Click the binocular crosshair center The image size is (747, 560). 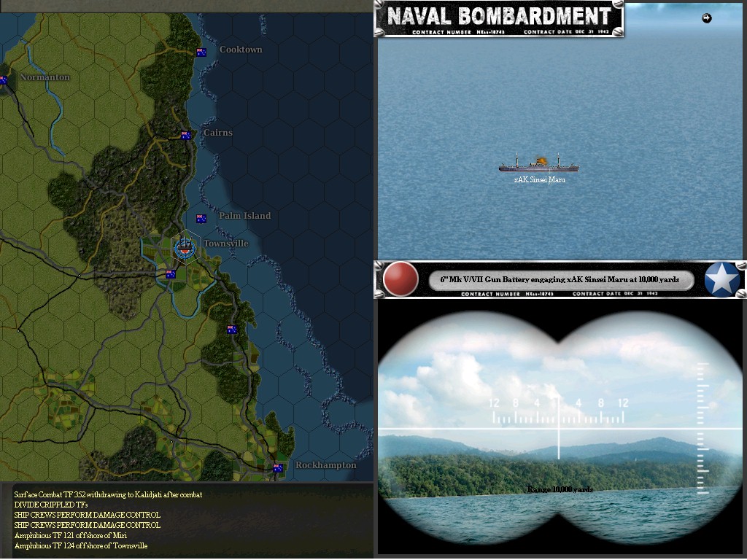(x=559, y=429)
